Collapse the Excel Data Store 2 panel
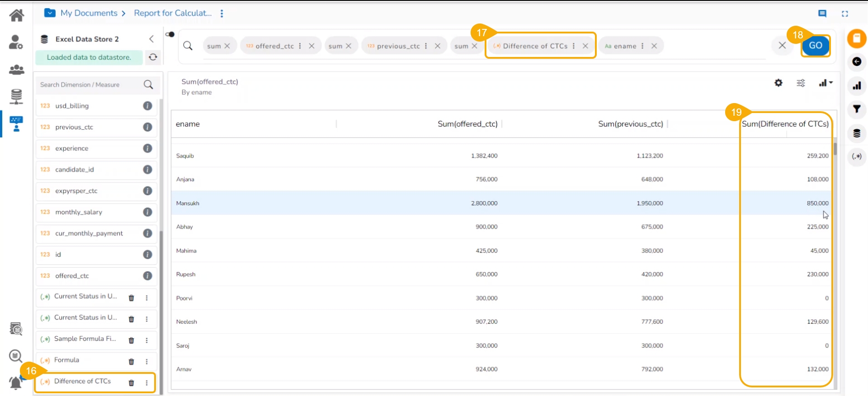The width and height of the screenshot is (868, 396). click(151, 39)
